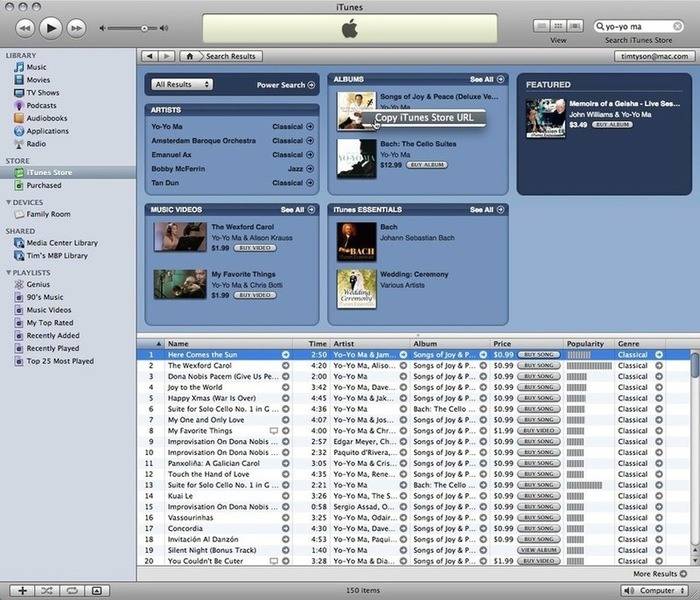Click store Forward navigation arrow
Screen dimensions: 700x600
pos(167,56)
